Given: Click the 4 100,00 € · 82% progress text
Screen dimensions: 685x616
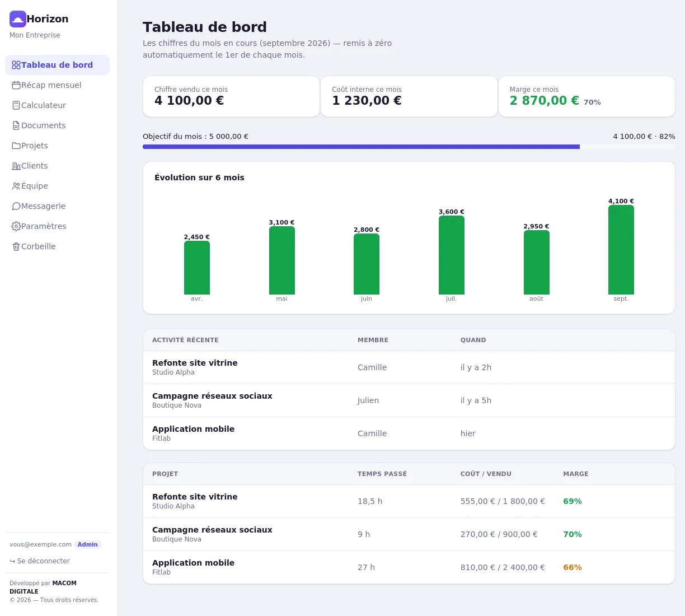Looking at the screenshot, I should pos(644,137).
